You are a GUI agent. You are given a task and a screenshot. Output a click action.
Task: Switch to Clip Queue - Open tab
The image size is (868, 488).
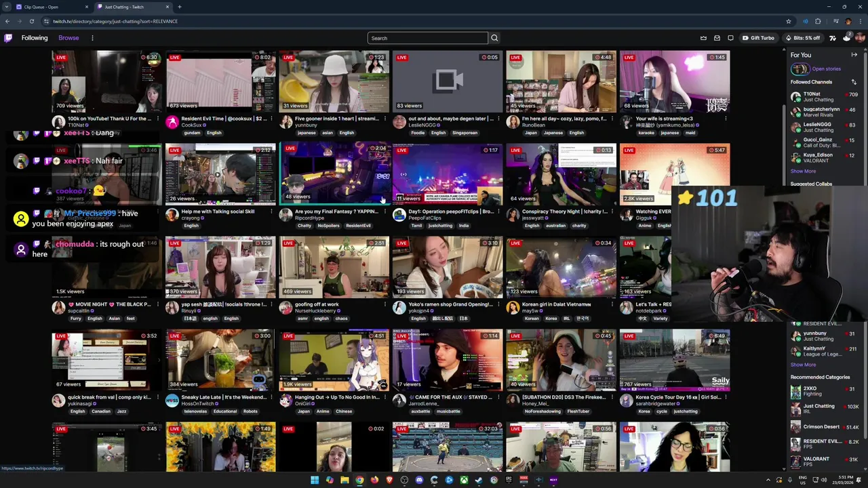(x=51, y=7)
